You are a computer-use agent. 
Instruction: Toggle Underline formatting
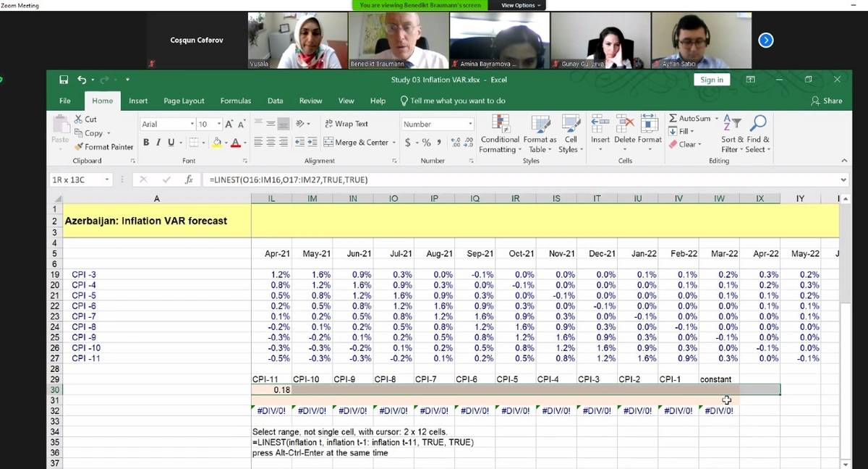click(171, 143)
